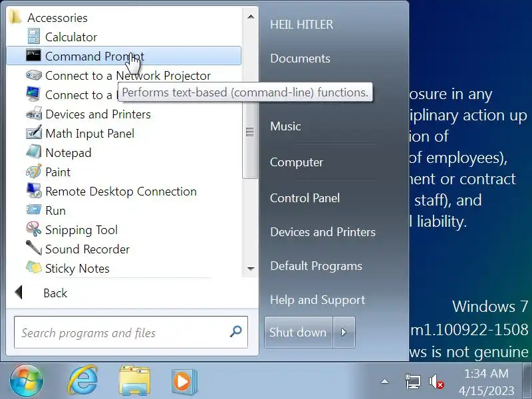
Task: Click the user name at top of right pane
Action: [x=302, y=25]
